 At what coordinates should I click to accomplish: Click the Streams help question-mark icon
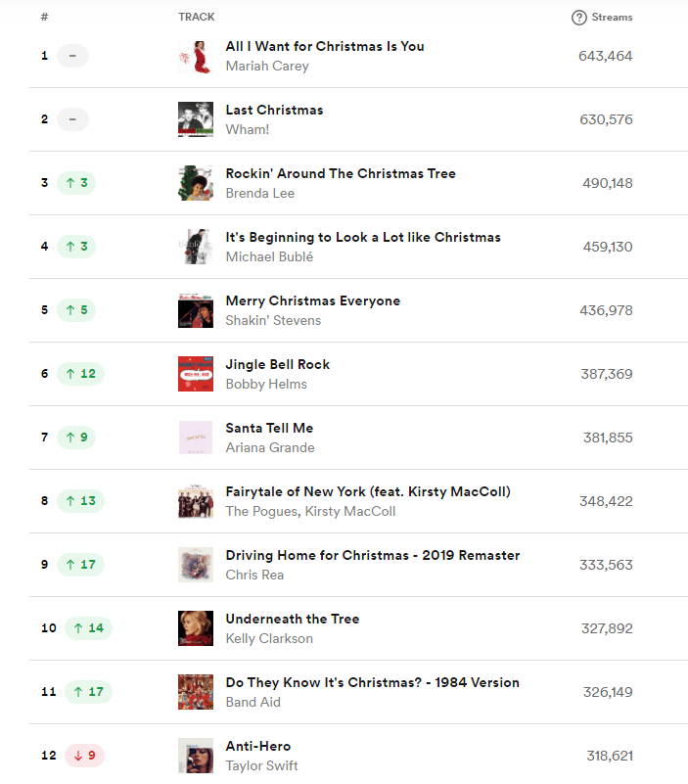pos(577,17)
